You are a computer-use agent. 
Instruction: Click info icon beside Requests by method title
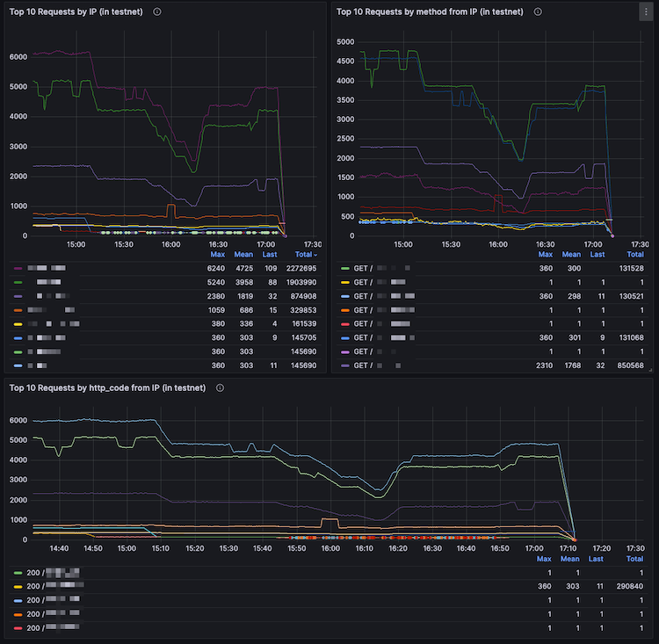[538, 12]
